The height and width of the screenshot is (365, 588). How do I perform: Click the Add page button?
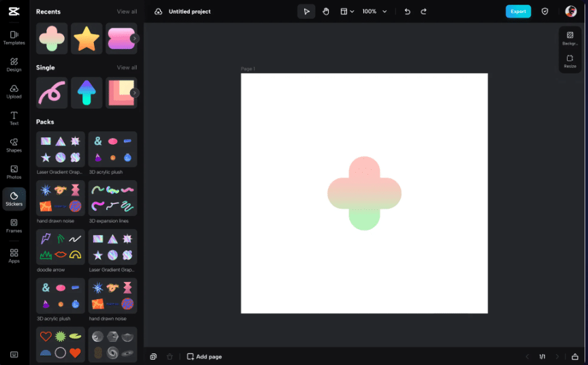(204, 357)
